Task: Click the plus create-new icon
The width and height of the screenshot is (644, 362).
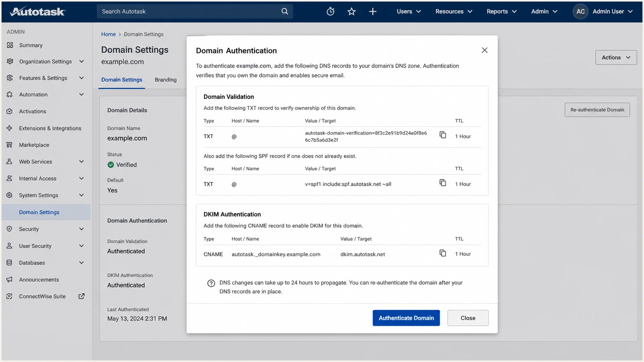Action: (372, 12)
